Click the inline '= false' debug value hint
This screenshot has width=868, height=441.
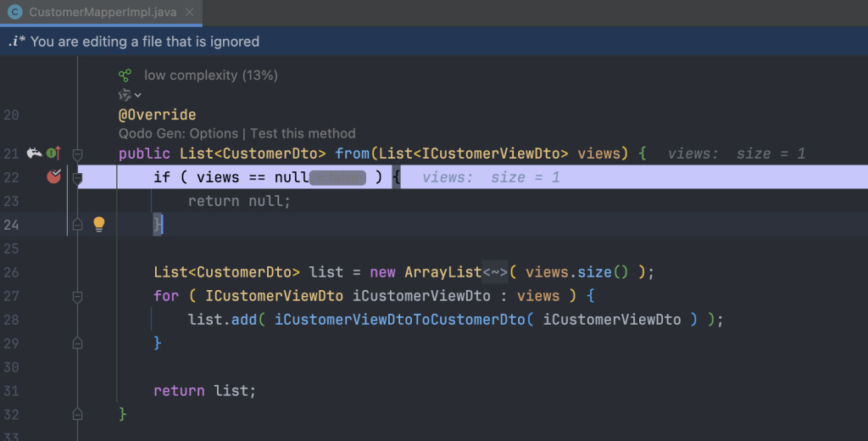pos(337,178)
